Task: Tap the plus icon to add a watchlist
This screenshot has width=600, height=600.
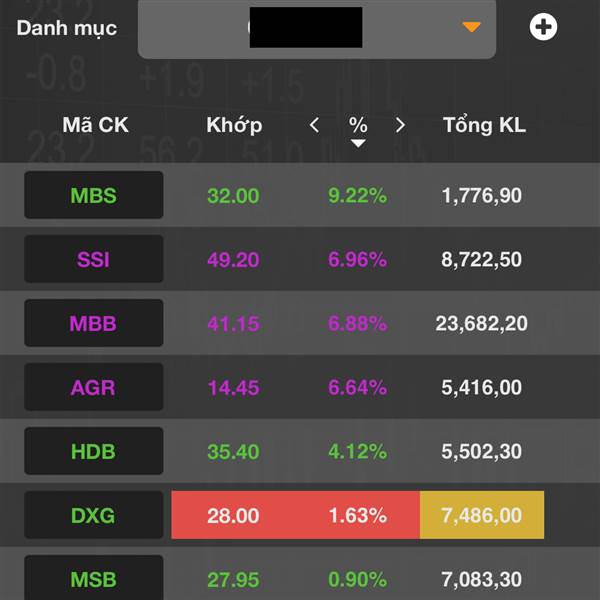Action: (x=543, y=27)
